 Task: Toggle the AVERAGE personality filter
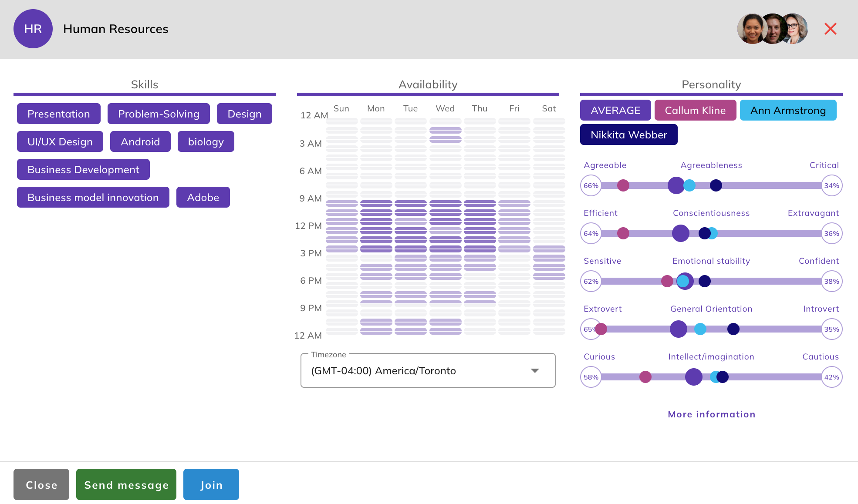click(615, 111)
